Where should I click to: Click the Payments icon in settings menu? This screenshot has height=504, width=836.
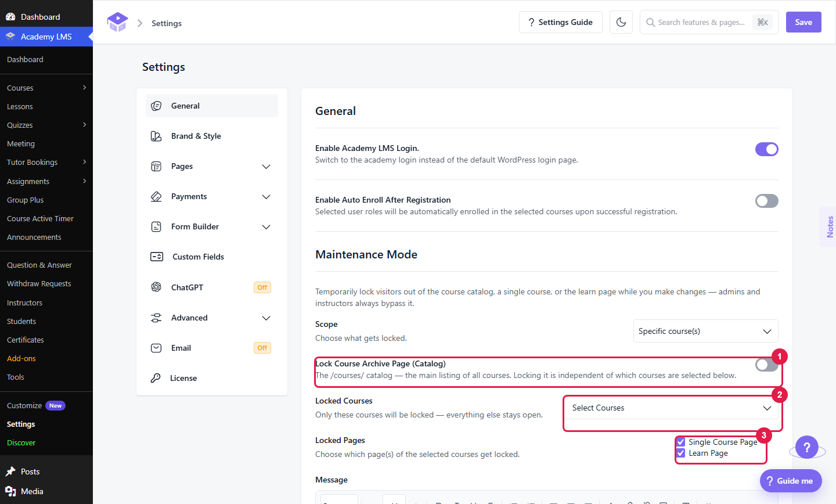click(x=156, y=197)
